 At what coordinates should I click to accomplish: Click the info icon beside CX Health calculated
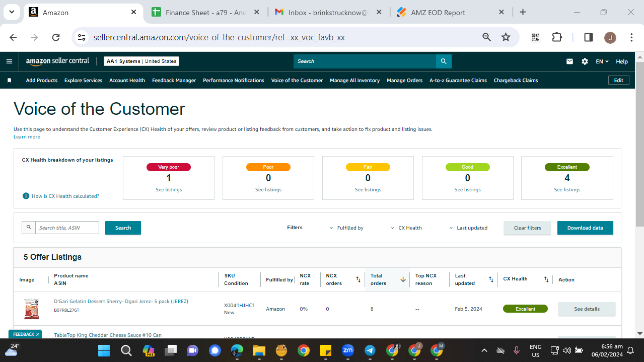coord(26,196)
